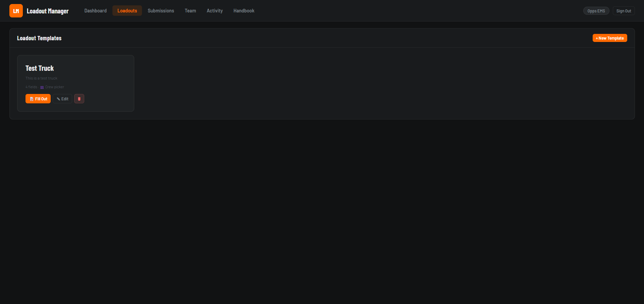This screenshot has width=644, height=304.
Task: Click the 'This is a test truck' description
Action: pos(41,79)
